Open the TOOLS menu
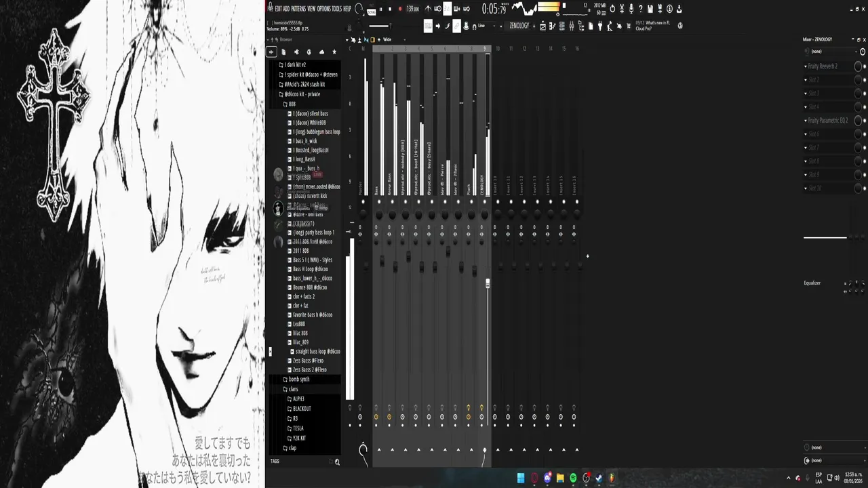Viewport: 868px width, 488px height. pos(337,9)
